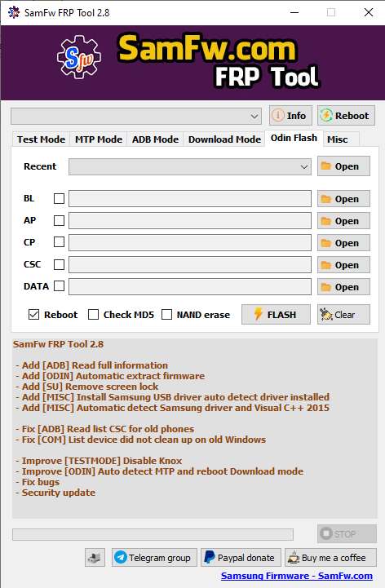Open Paypal donate

tap(241, 558)
